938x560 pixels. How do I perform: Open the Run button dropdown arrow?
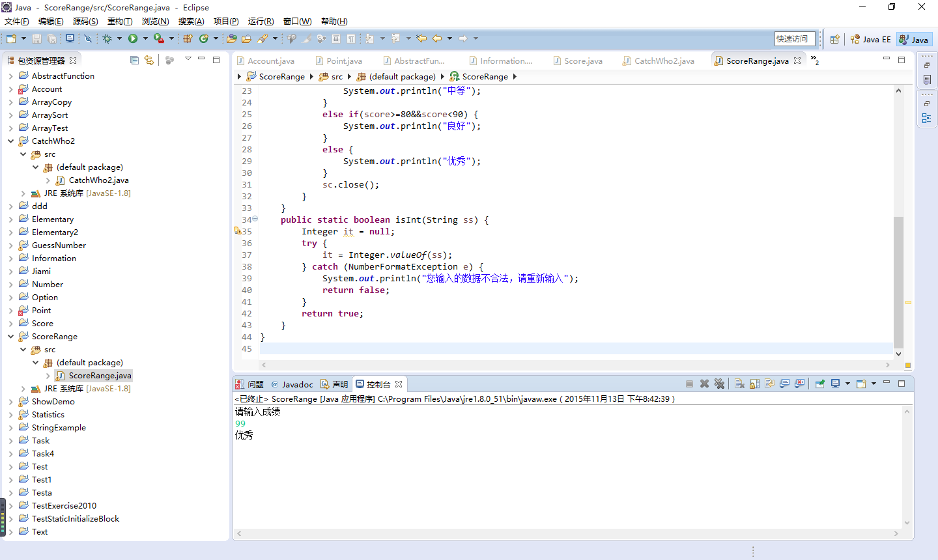145,38
